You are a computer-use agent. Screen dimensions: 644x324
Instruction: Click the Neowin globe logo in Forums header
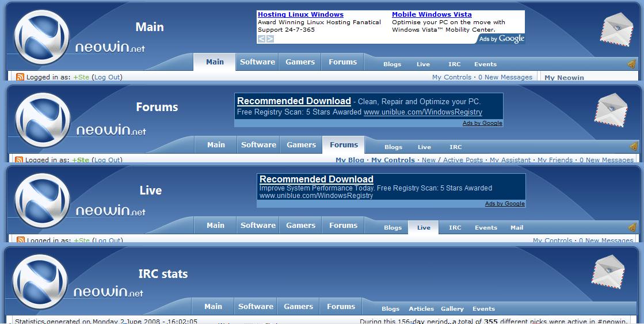(43, 120)
